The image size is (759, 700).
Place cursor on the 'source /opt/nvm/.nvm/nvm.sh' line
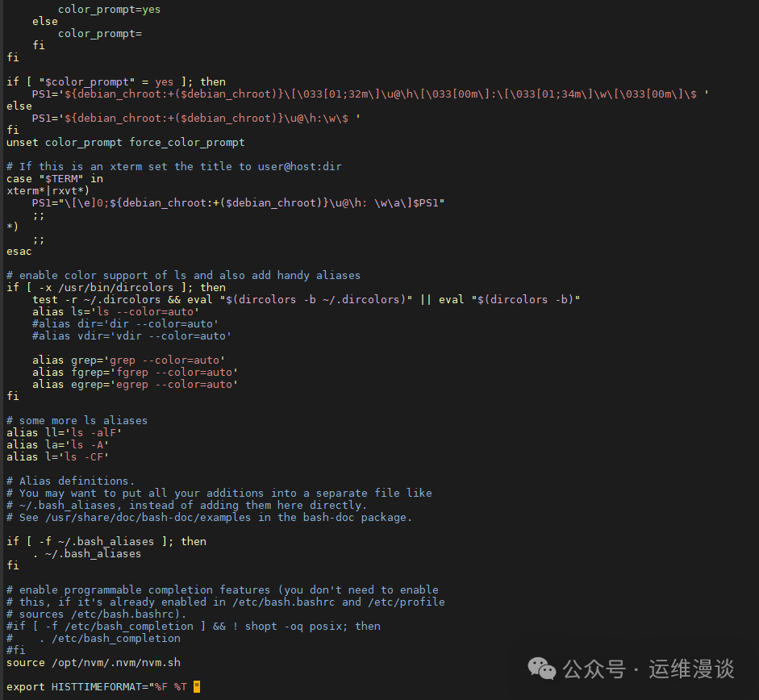pyautogui.click(x=93, y=662)
